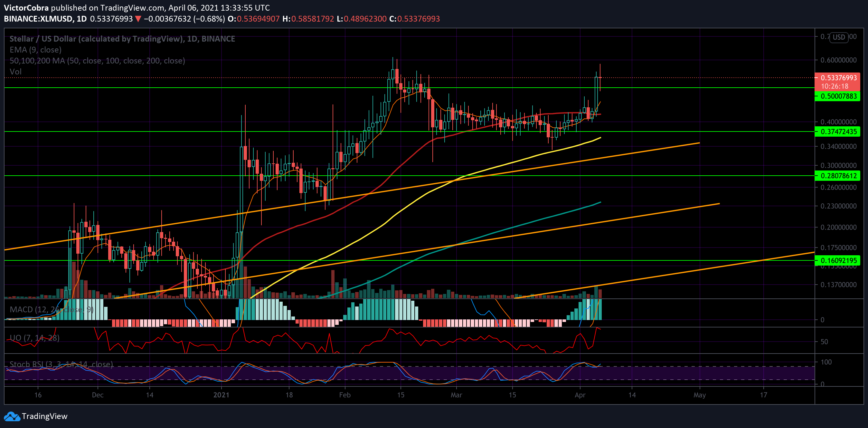Click the 17 date label on time axis

(x=763, y=395)
